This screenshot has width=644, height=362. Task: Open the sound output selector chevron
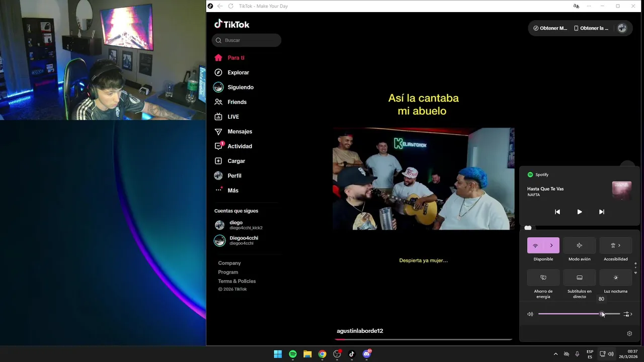(628, 314)
